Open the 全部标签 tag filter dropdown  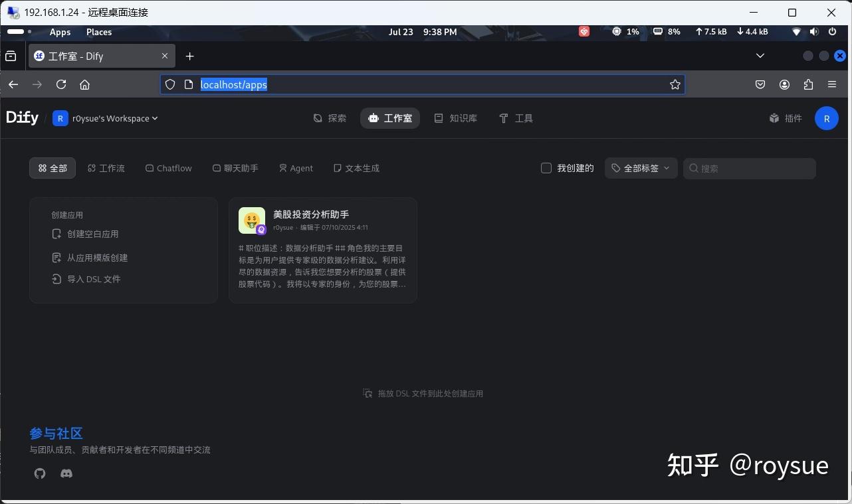(x=641, y=168)
